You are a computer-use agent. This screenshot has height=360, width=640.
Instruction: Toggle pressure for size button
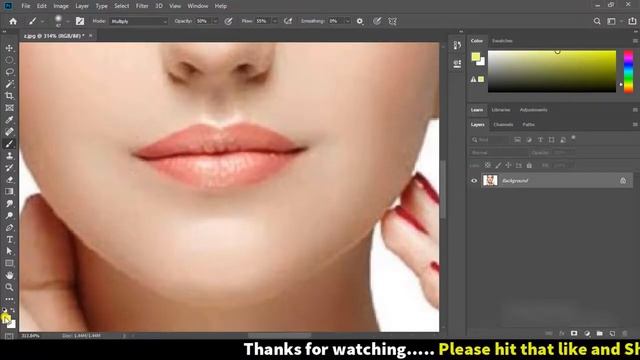click(x=377, y=21)
